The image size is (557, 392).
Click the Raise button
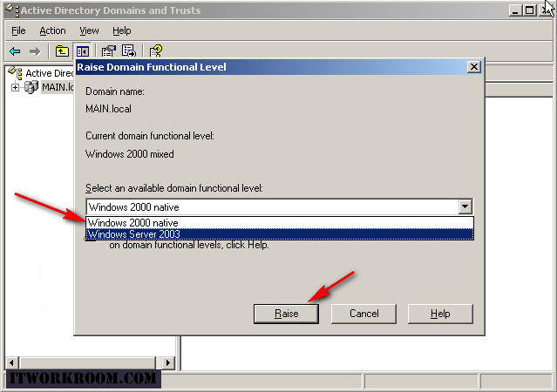[286, 314]
